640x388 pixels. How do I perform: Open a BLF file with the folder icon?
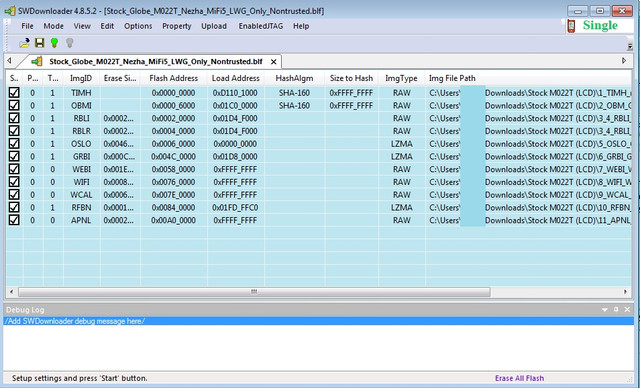point(24,43)
